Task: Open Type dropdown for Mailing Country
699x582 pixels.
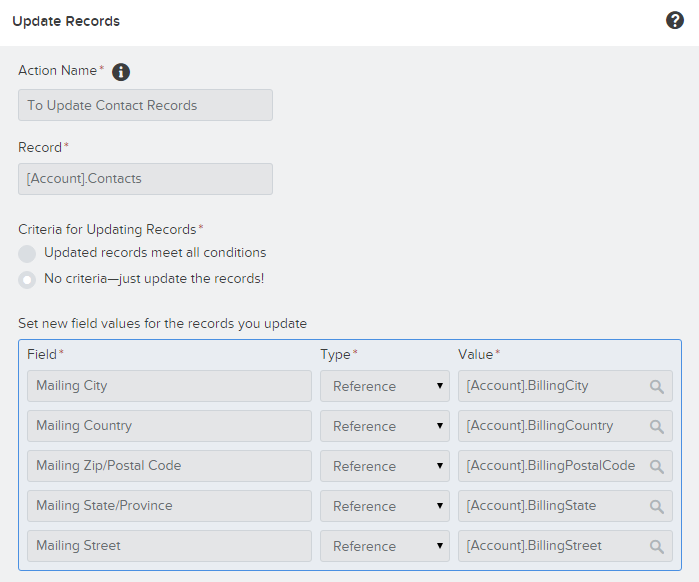Action: (384, 426)
